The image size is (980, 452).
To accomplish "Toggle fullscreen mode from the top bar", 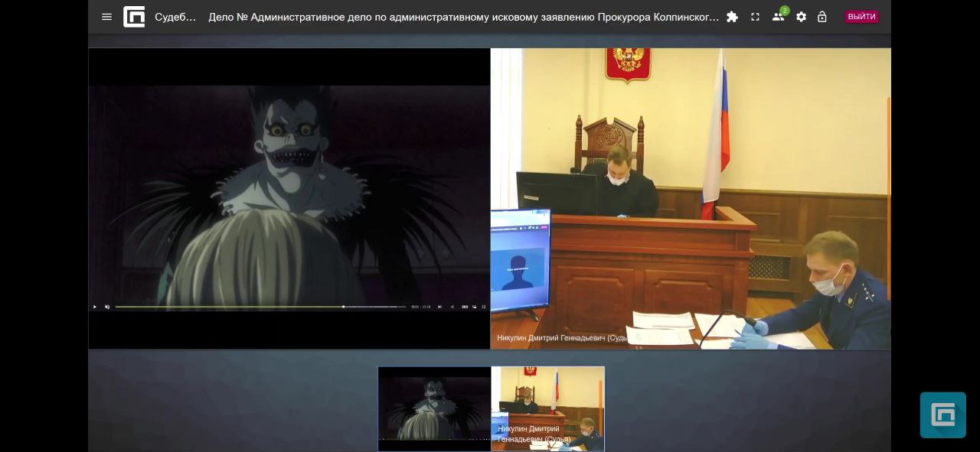I will [756, 17].
